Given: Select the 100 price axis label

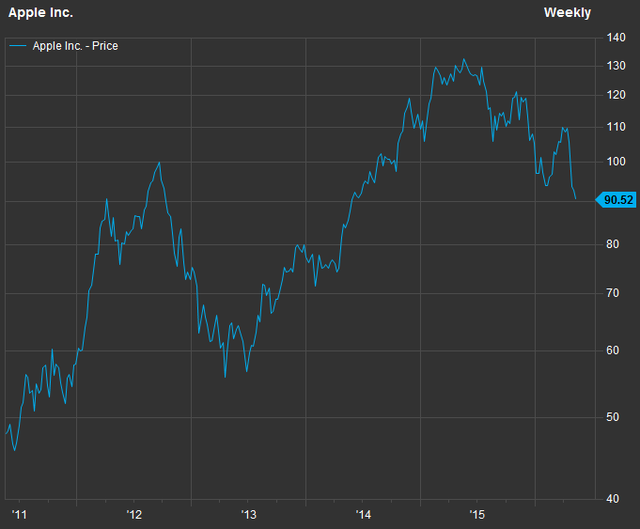Looking at the screenshot, I should [616, 162].
